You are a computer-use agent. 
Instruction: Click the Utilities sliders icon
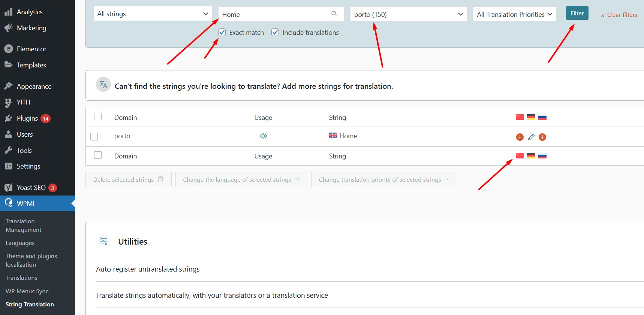coord(103,242)
